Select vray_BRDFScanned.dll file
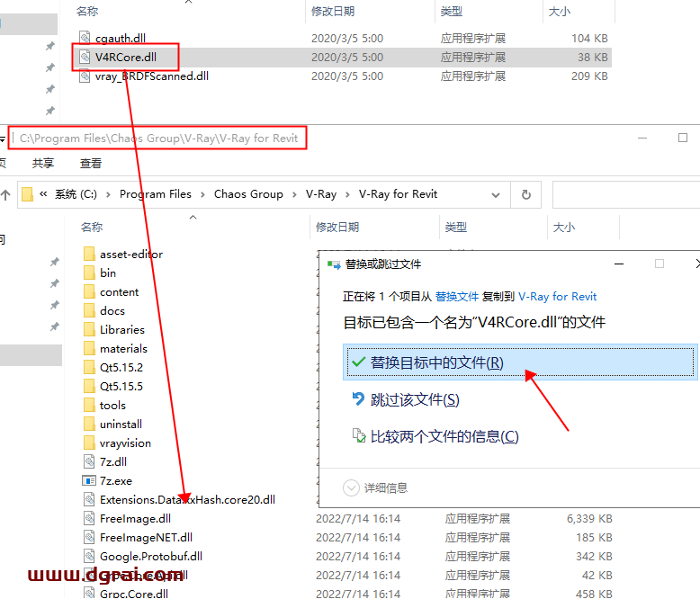Viewport: 700px width, 608px height. point(151,76)
